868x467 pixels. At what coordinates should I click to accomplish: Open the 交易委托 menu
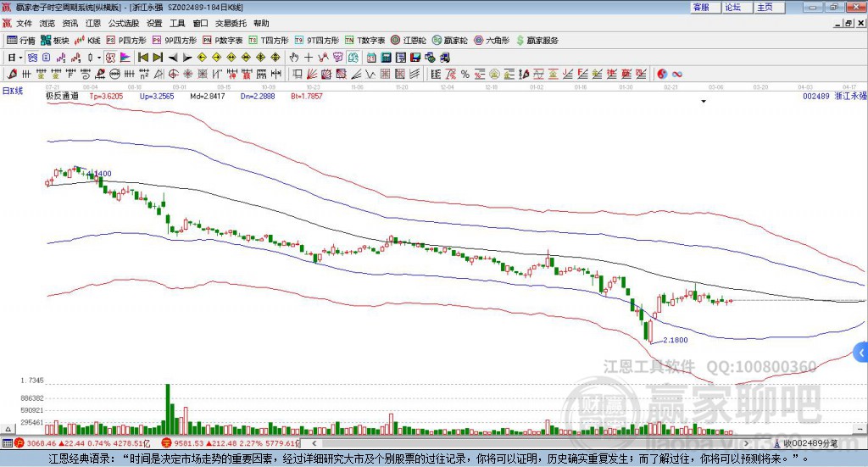(x=231, y=23)
